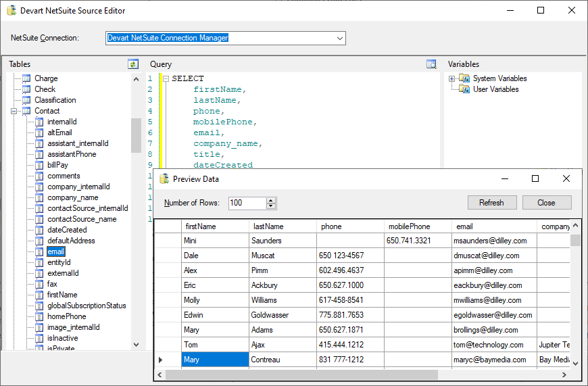Click the dateCreated column icon
This screenshot has width=588, height=386.
39,230
